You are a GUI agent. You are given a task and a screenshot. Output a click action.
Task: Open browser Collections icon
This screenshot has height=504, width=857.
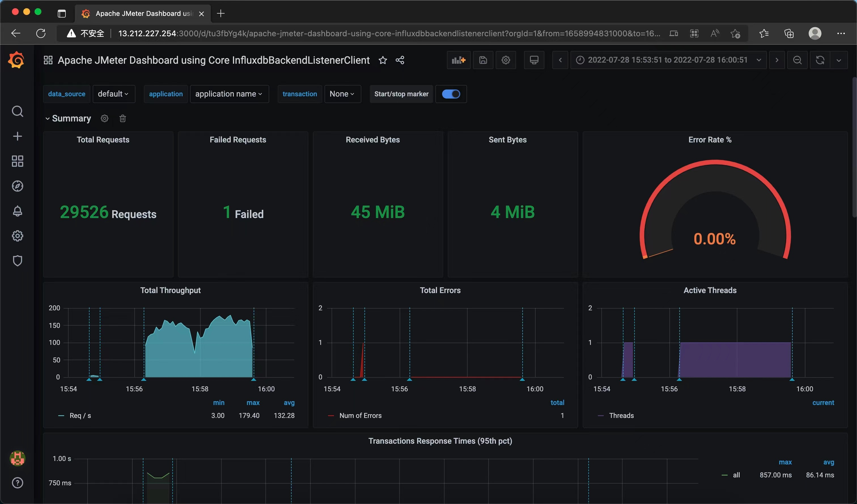(x=789, y=33)
